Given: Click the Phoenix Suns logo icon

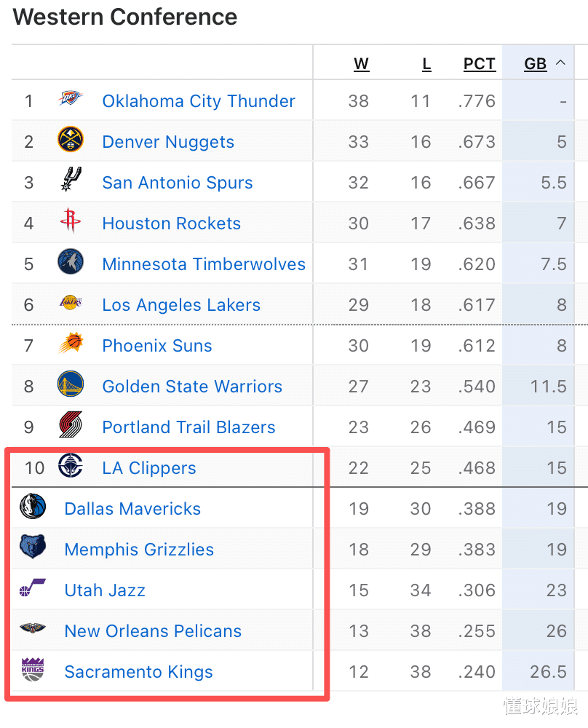Looking at the screenshot, I should coord(71,344).
